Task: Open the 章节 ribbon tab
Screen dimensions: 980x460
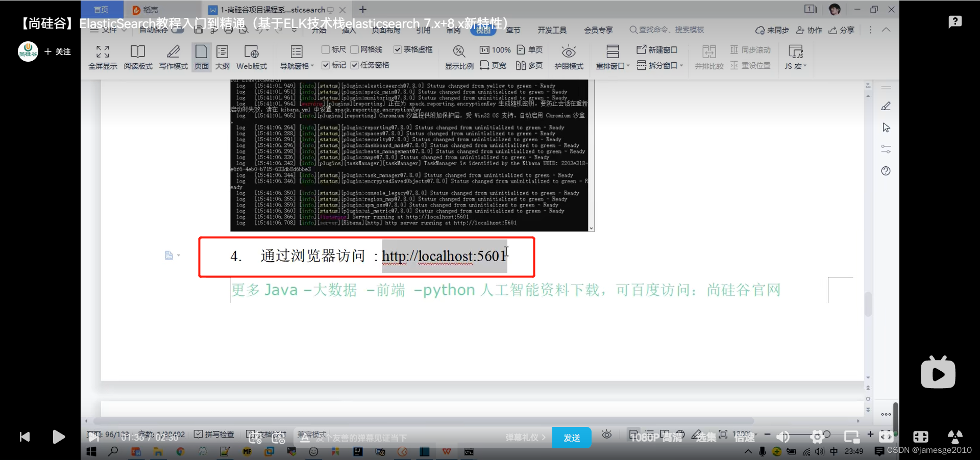Action: pyautogui.click(x=513, y=30)
